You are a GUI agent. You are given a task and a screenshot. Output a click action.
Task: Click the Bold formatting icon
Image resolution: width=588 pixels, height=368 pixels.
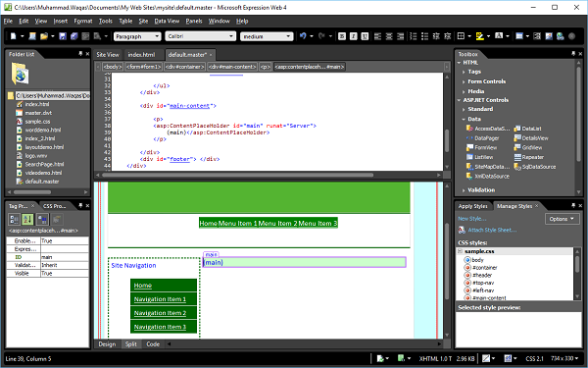(x=342, y=36)
